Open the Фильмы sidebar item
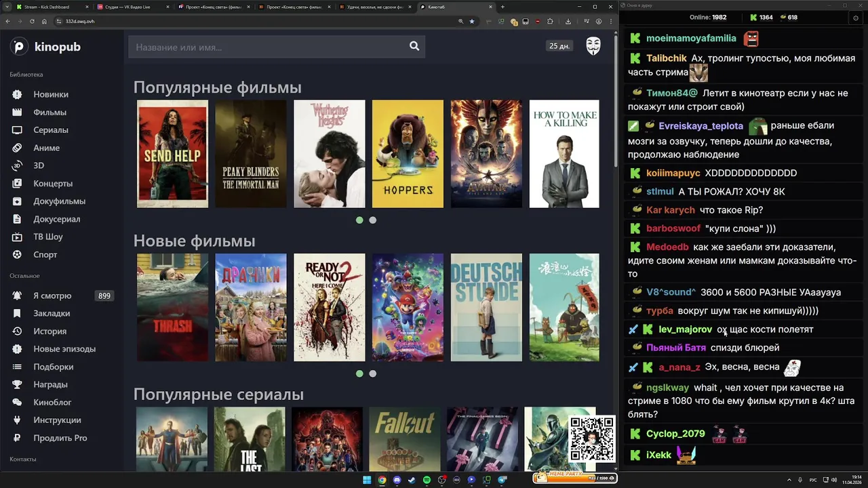This screenshot has height=488, width=868. coord(50,112)
